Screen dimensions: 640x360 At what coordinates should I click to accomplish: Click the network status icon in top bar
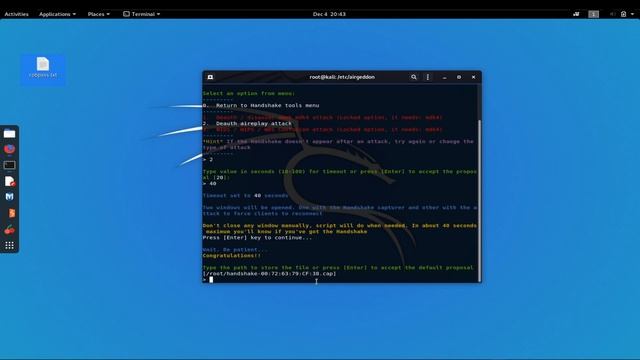(x=576, y=14)
